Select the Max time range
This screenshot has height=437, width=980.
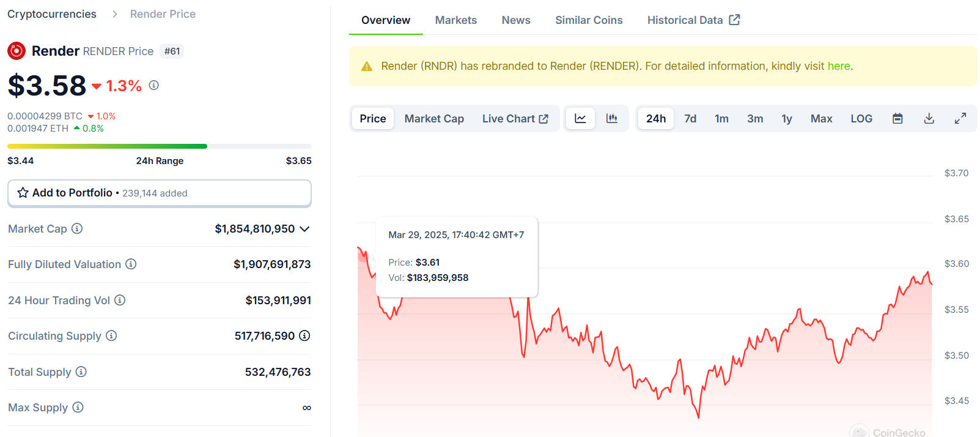(821, 119)
